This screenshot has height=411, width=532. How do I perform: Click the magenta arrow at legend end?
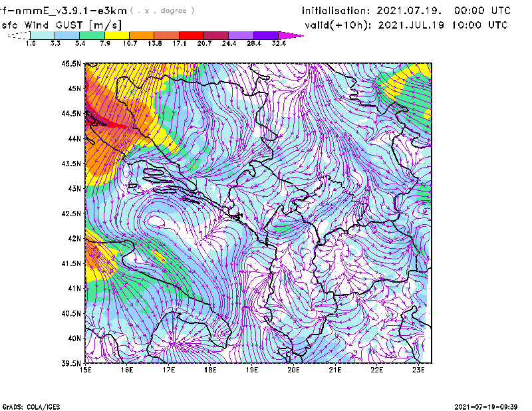291,35
